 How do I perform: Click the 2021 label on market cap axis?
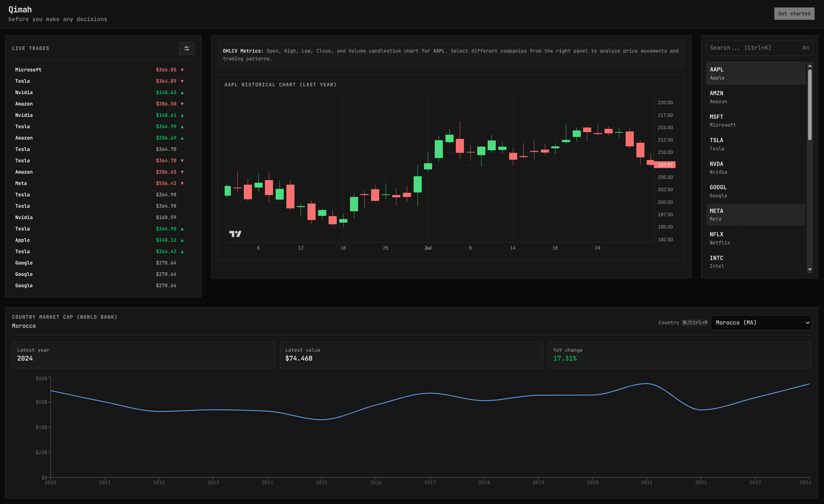[646, 482]
